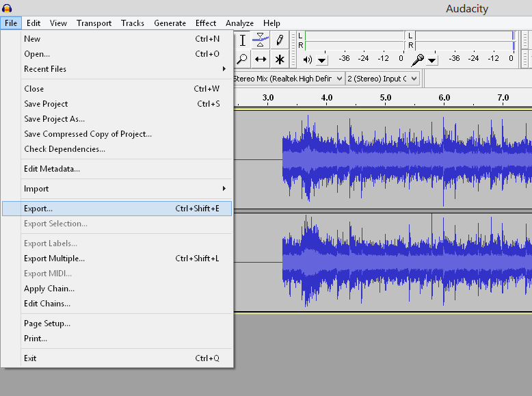The image size is (532, 396).
Task: Click the 7.0 mark on the timeline ruler
Action: 503,98
